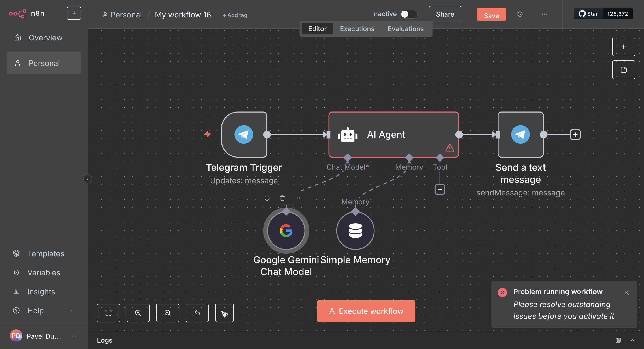Image resolution: width=644 pixels, height=349 pixels.
Task: Add sticky note from canvas corner
Action: [623, 70]
